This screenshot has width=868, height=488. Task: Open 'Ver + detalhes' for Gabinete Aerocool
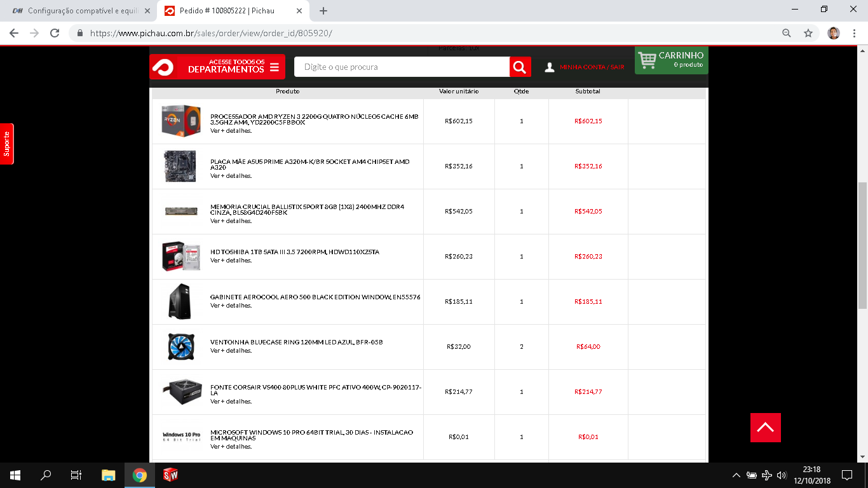click(231, 306)
